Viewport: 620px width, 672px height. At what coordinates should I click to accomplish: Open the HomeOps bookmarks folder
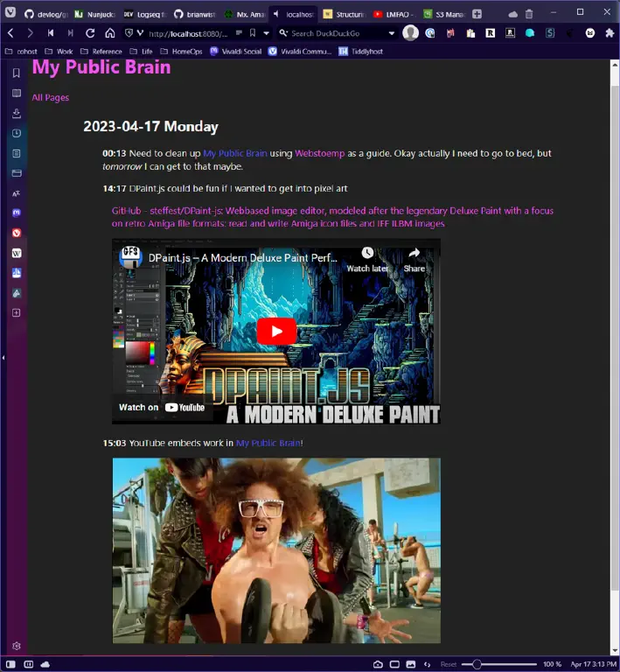click(181, 52)
